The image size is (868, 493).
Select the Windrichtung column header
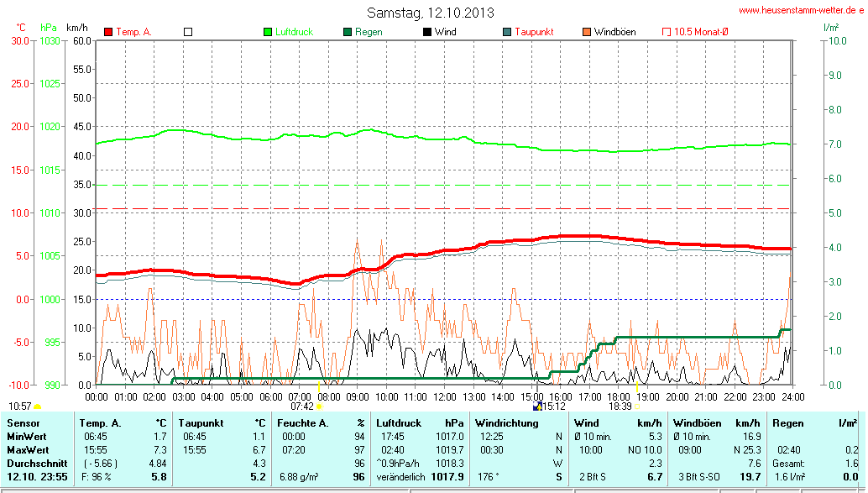pyautogui.click(x=506, y=423)
